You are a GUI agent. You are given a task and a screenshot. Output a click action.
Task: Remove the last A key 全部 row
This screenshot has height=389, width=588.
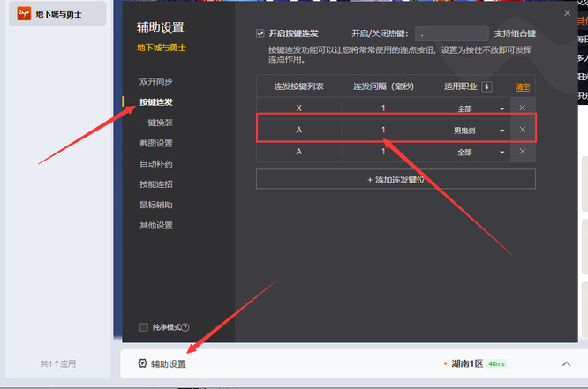pyautogui.click(x=523, y=152)
